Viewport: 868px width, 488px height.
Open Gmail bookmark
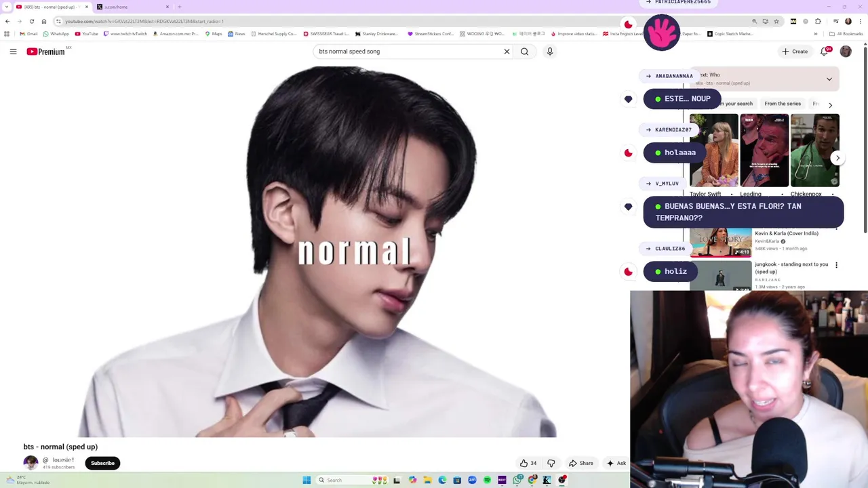click(28, 34)
